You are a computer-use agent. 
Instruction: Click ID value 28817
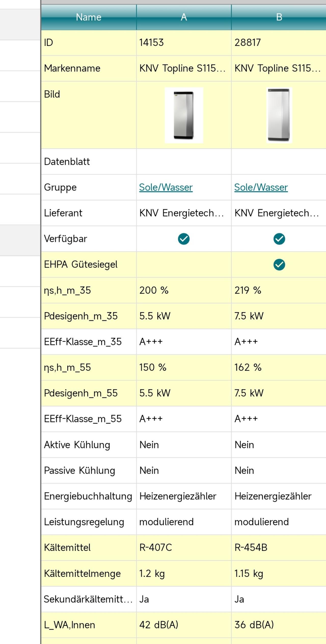248,43
